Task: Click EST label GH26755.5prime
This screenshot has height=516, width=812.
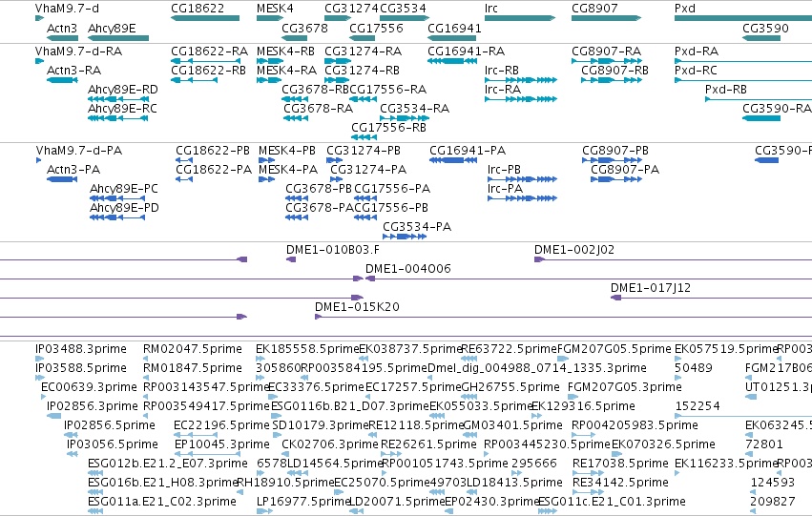Action: (510, 387)
